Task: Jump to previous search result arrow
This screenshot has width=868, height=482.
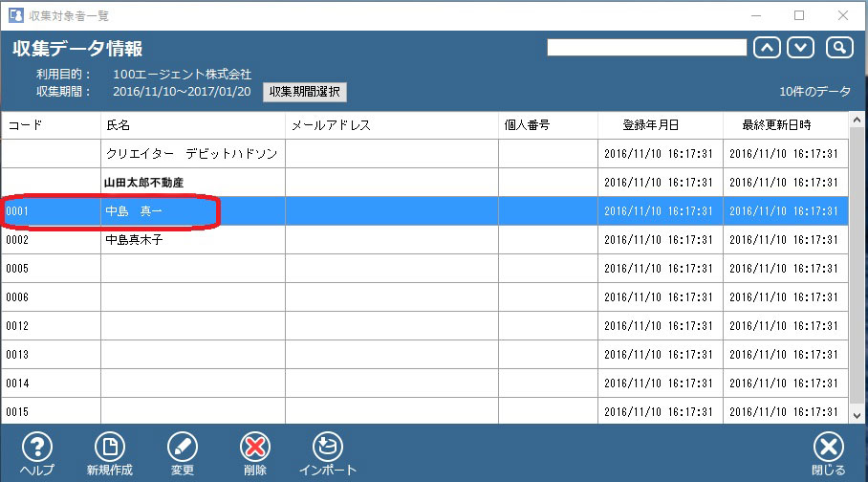Action: click(x=767, y=48)
